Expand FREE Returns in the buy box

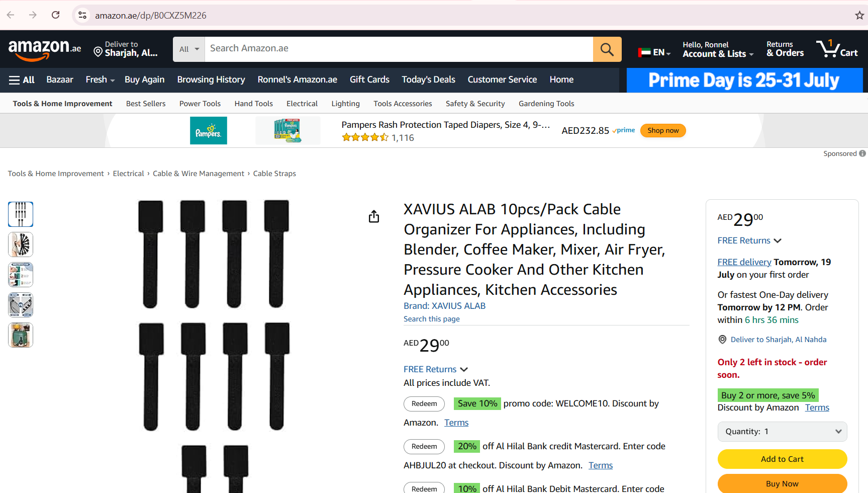pyautogui.click(x=749, y=240)
